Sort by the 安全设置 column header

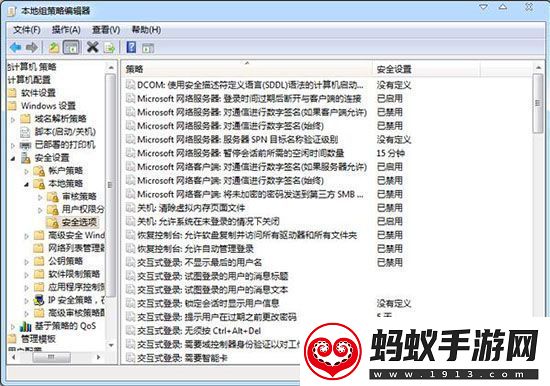pos(426,69)
